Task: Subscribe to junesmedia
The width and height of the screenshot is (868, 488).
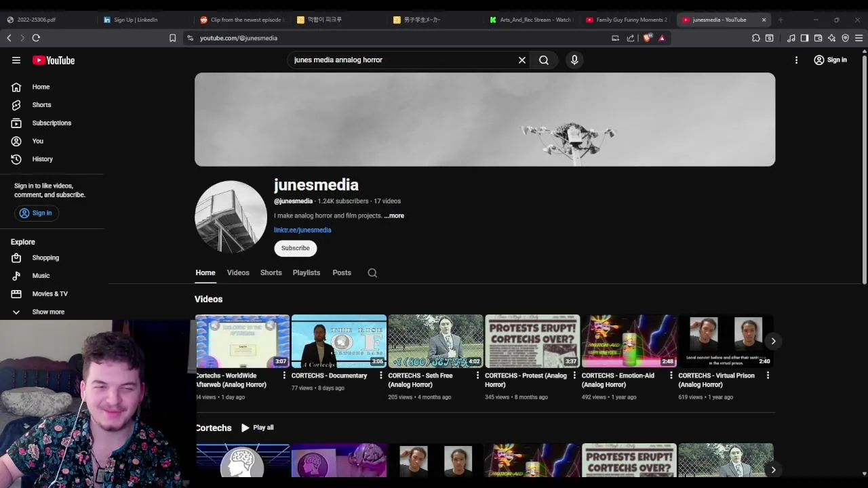Action: (x=296, y=248)
